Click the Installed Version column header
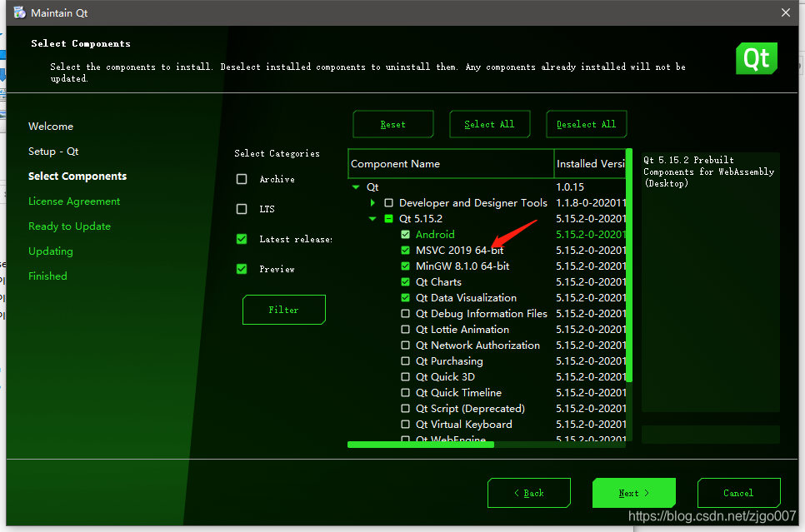 [x=590, y=164]
